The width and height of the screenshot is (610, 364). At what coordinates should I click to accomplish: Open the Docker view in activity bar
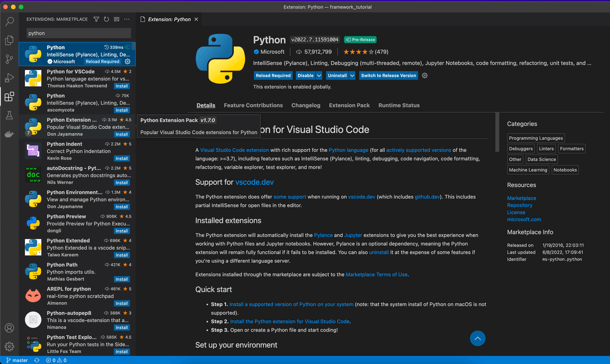(9, 134)
